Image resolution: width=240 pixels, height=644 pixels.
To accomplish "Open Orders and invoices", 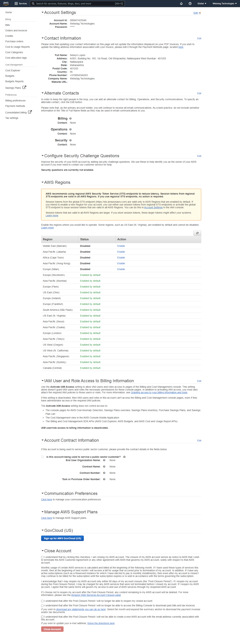I will click(x=16, y=30).
